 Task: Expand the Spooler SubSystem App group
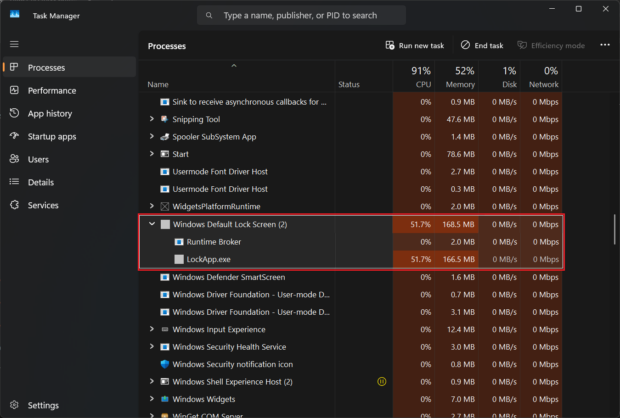[151, 136]
